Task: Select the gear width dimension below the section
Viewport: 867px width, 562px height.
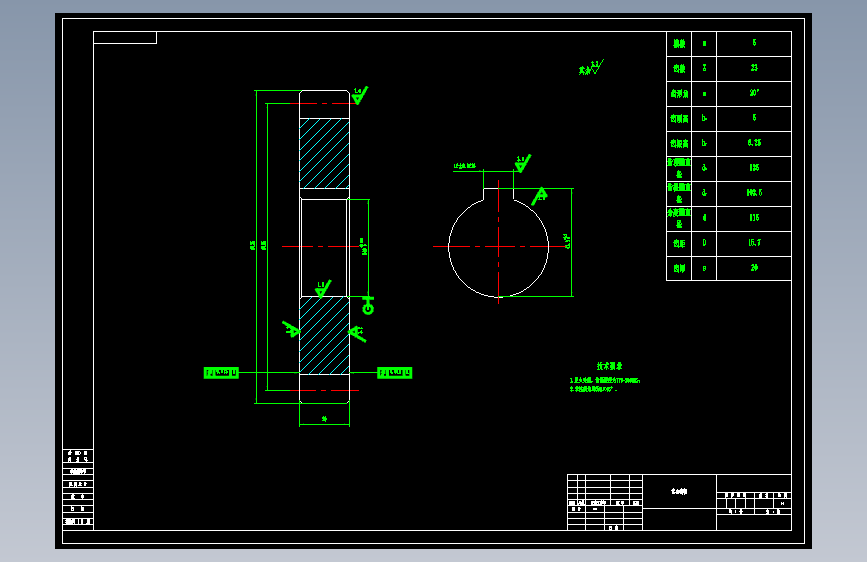Action: (x=325, y=419)
